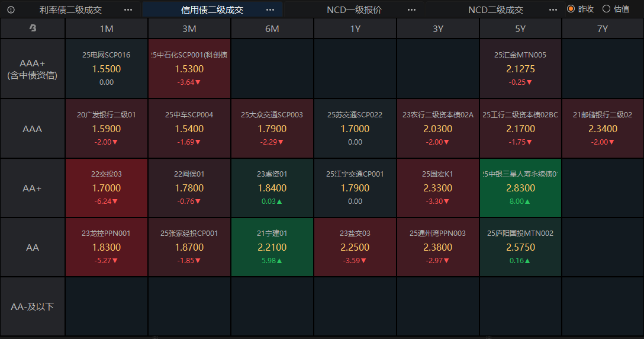This screenshot has height=339, width=644.
Task: Switch to the NCD二级成交 tab
Action: click(495, 9)
